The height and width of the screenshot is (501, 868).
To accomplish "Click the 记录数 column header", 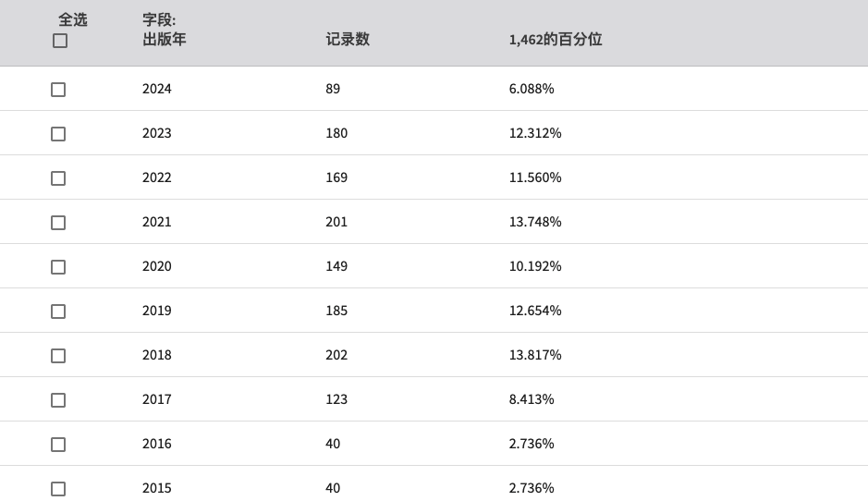I will pos(347,40).
